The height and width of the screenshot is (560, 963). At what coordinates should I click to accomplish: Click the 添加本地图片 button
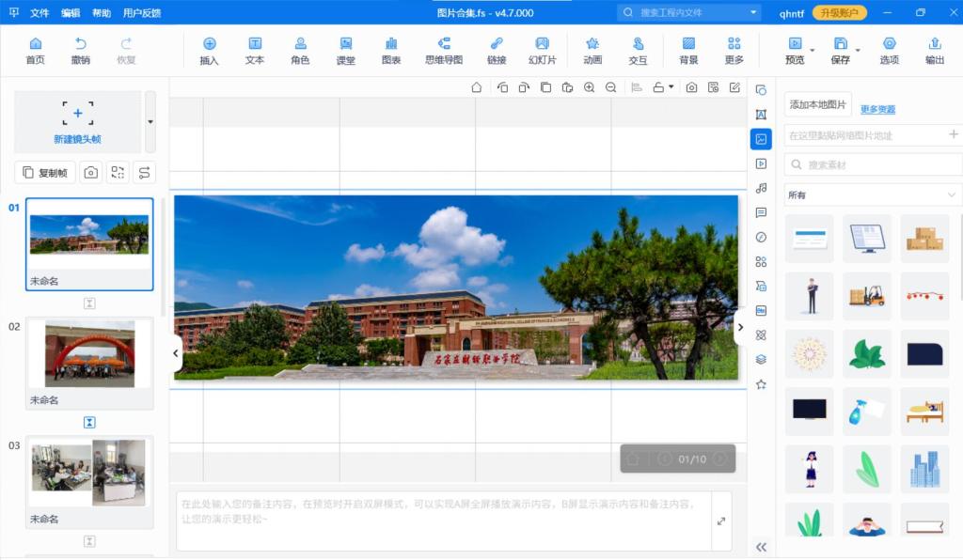817,104
